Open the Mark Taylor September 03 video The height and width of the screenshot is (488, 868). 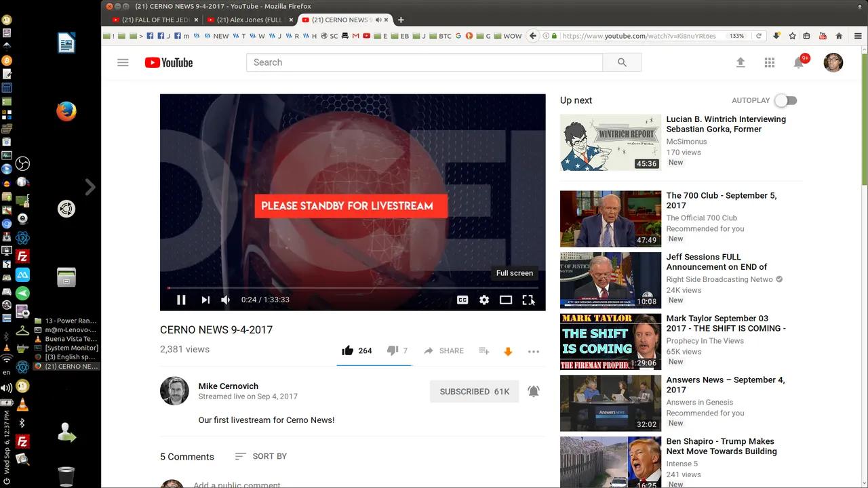pyautogui.click(x=726, y=323)
